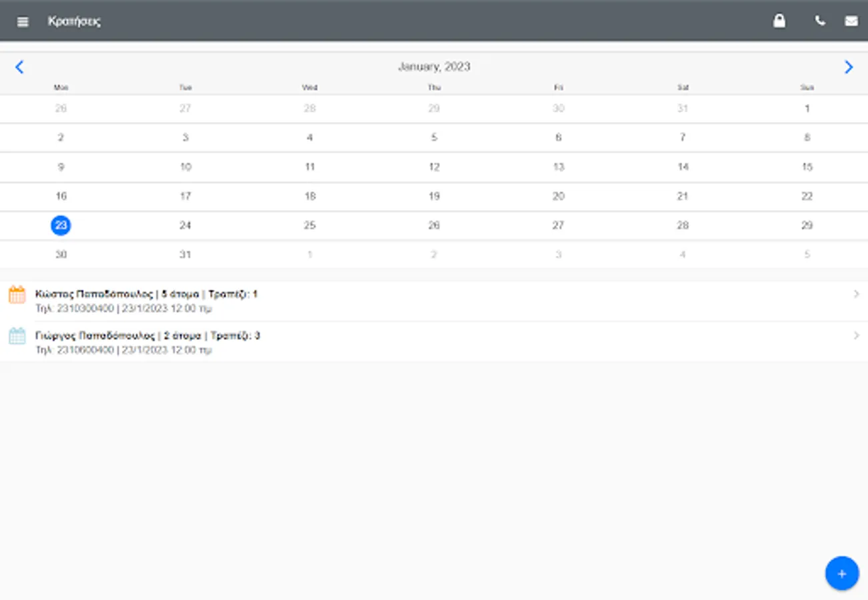Select January 15 in calendar
The width and height of the screenshot is (868, 600).
tap(807, 167)
